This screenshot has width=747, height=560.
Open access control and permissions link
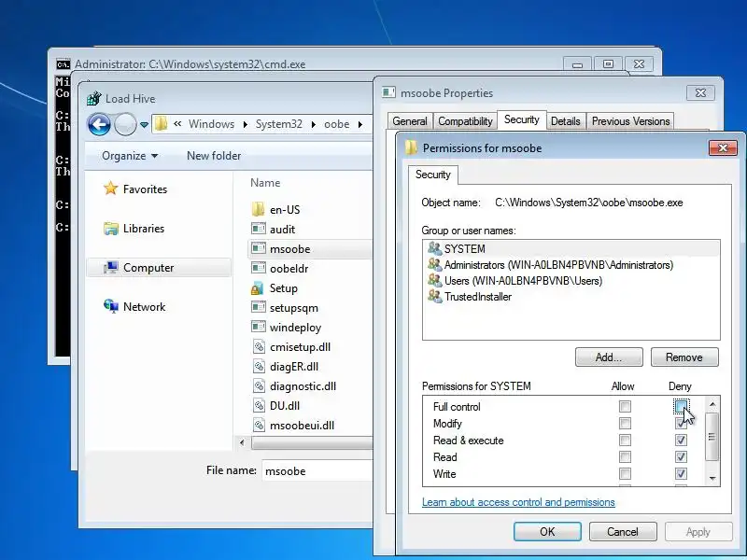point(518,502)
